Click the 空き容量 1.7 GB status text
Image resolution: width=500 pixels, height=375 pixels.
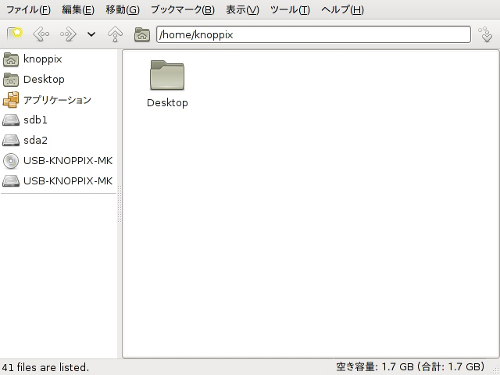click(410, 367)
